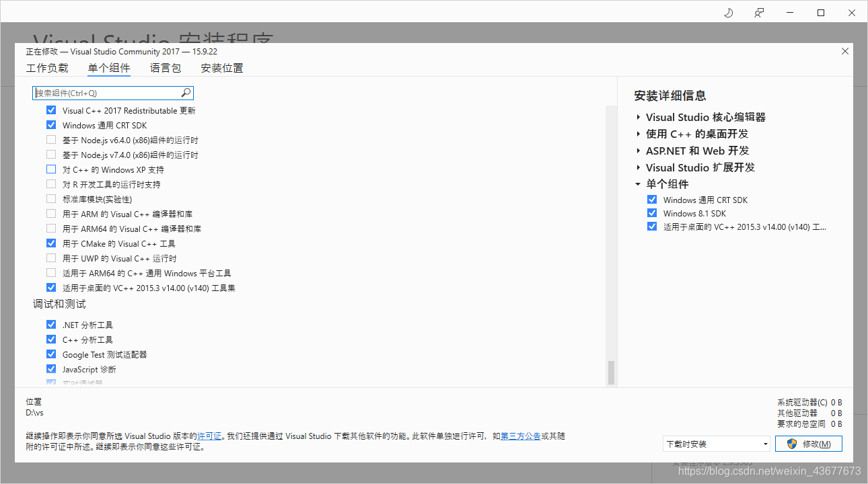Uncheck Windows 通用 CRT SDK in details panel
The width and height of the screenshot is (868, 484).
651,200
